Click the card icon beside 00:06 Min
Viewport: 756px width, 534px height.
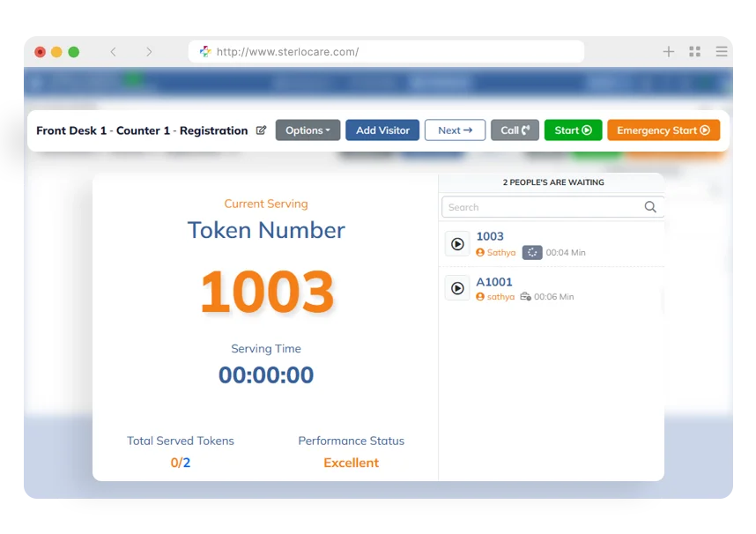pos(525,296)
